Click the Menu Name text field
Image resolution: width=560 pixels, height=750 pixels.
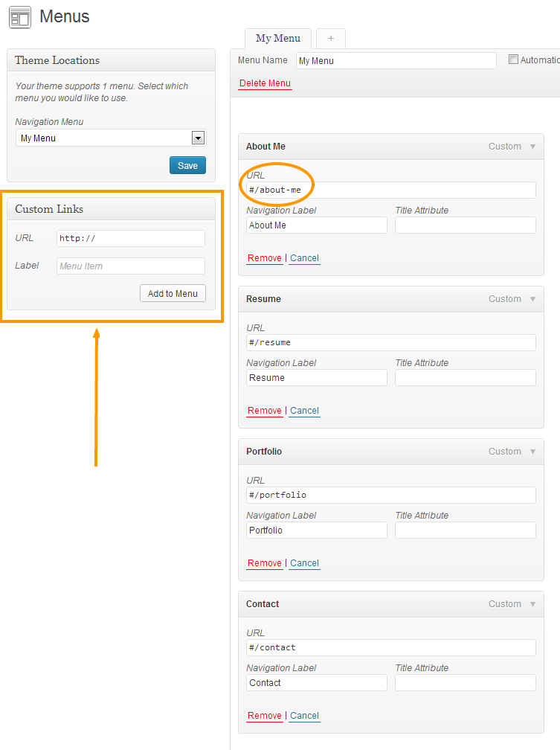[396, 60]
